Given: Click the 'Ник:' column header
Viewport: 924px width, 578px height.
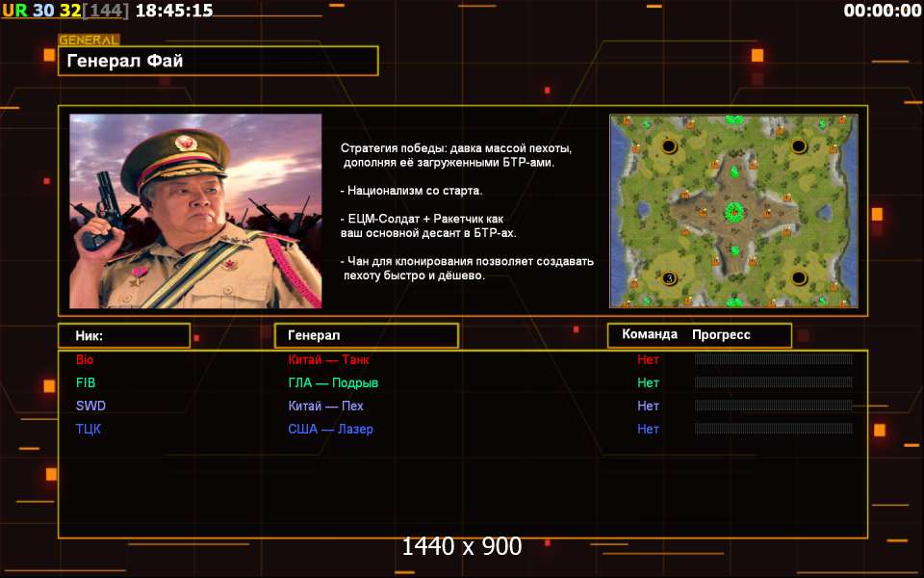Looking at the screenshot, I should 124,335.
